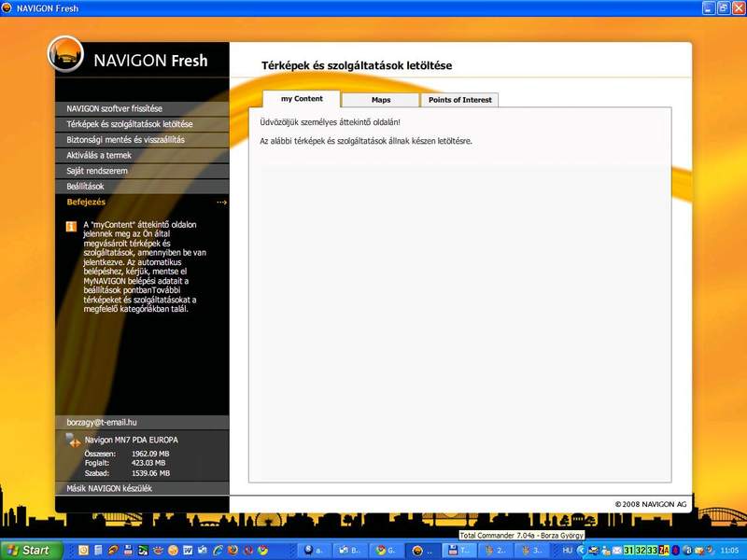This screenshot has width=747, height=560.
Task: Click Másik NAVIGON készülék
Action: (x=142, y=488)
